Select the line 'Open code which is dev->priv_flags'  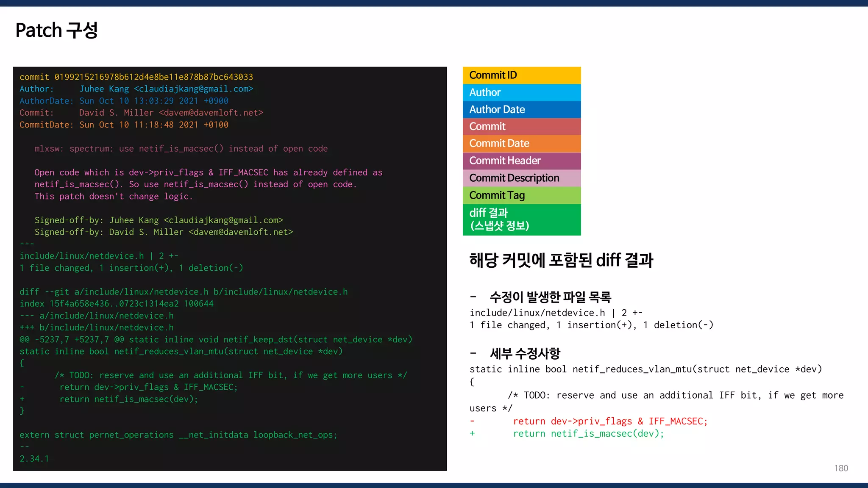click(208, 172)
